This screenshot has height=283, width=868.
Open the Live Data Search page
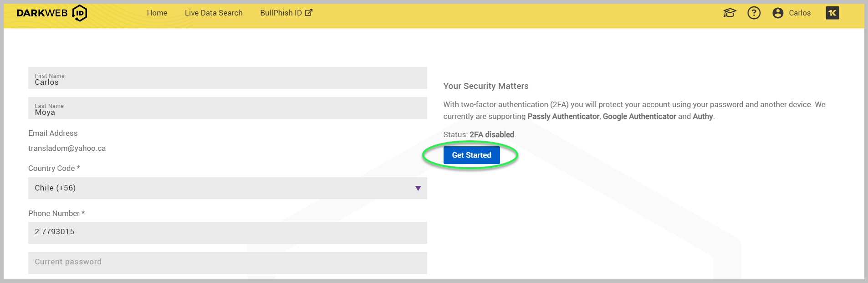pyautogui.click(x=214, y=13)
